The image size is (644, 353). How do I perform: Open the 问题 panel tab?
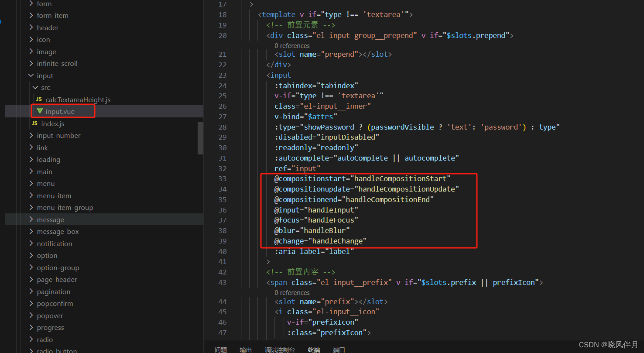pos(221,350)
